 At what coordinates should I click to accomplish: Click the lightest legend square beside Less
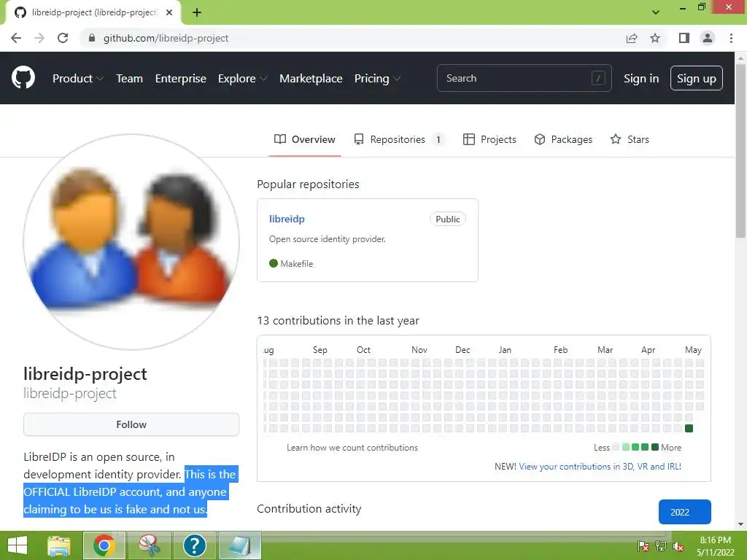616,447
